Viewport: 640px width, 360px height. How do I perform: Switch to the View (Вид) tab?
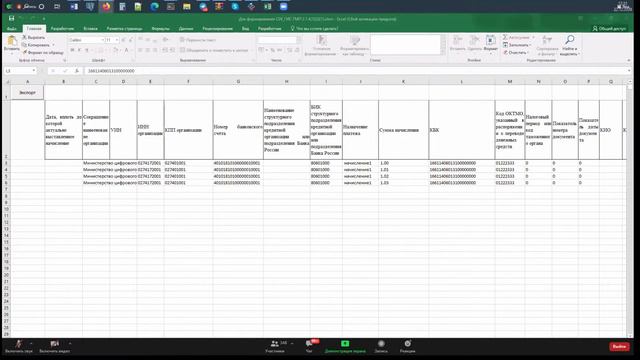(x=245, y=29)
